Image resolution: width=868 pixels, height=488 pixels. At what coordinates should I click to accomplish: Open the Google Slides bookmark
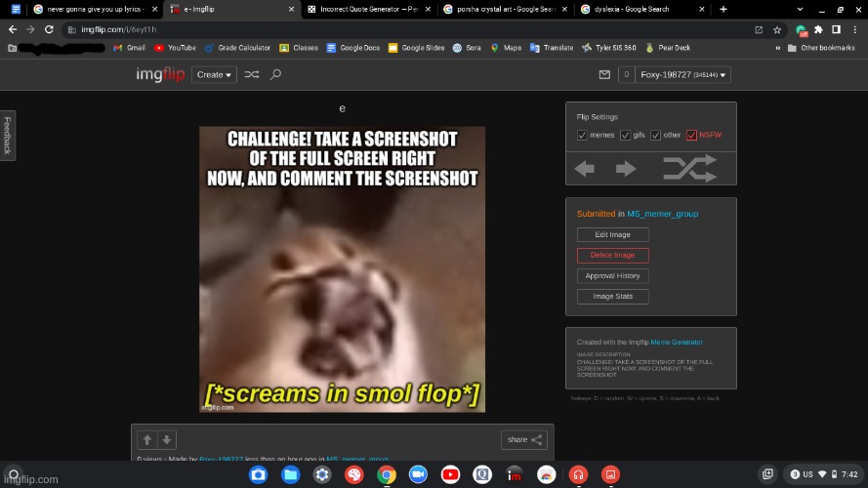pos(416,48)
